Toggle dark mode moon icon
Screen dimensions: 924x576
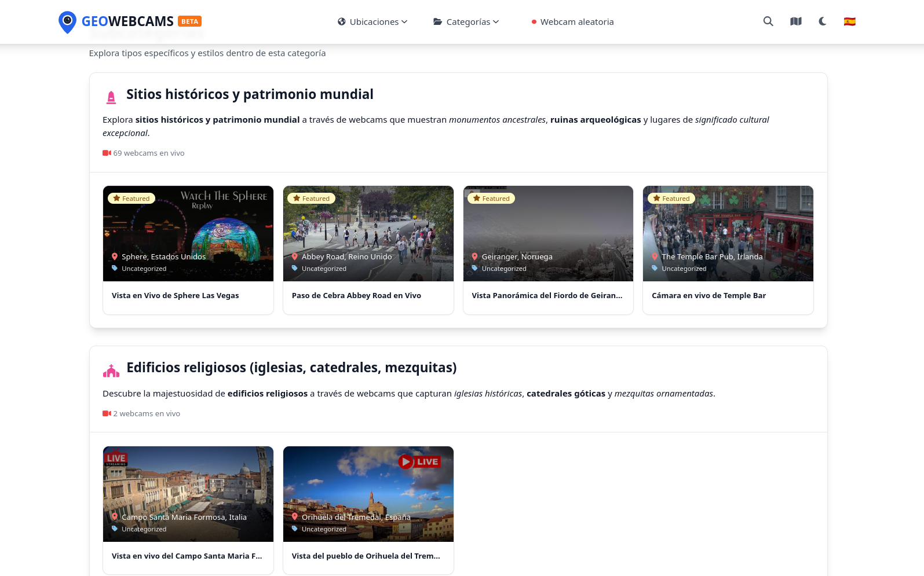823,21
